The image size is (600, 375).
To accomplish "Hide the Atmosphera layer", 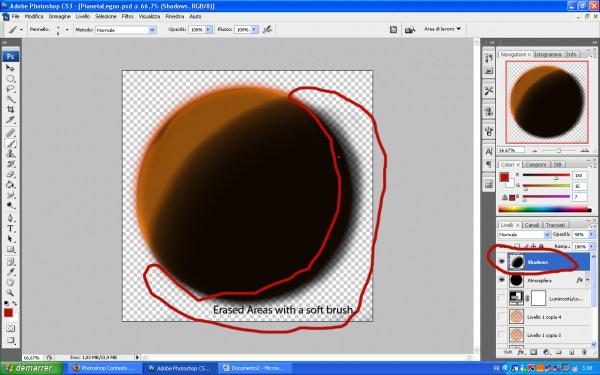I will click(x=502, y=280).
